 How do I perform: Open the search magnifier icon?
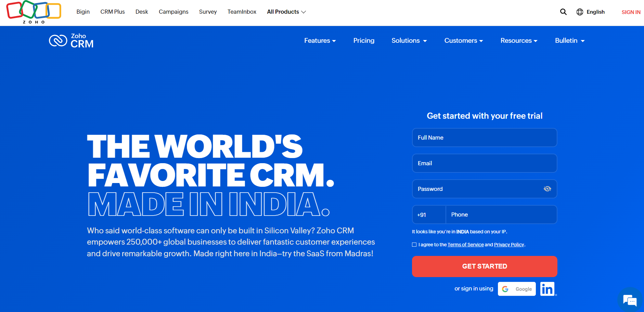point(563,12)
